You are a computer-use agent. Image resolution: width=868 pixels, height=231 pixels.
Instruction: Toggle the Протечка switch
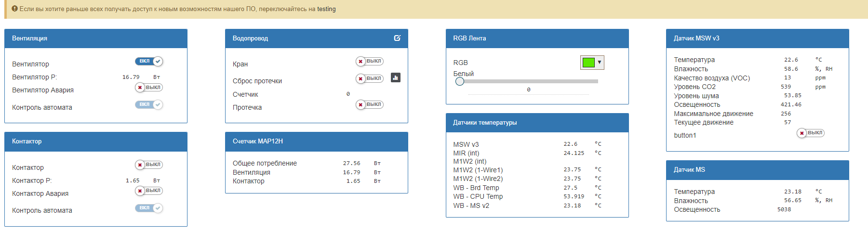pos(370,104)
